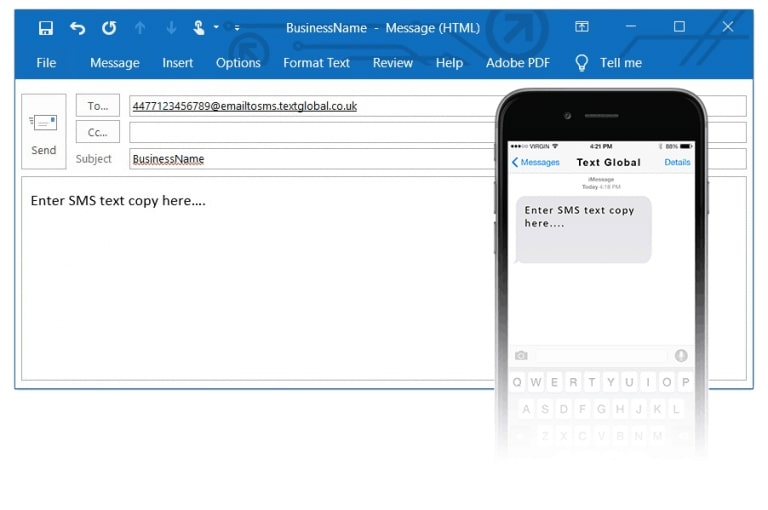The image size is (768, 510).
Task: Open the Options ribbon tab
Action: click(238, 63)
